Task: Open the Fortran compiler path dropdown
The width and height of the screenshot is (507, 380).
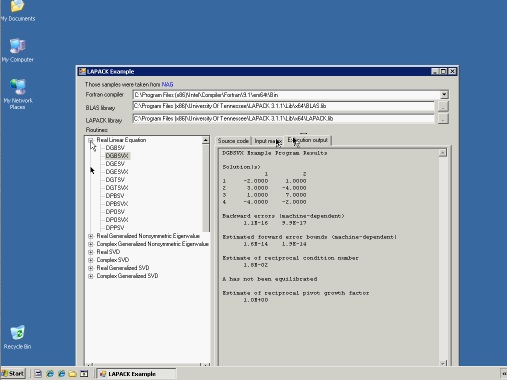Action: (x=444, y=95)
